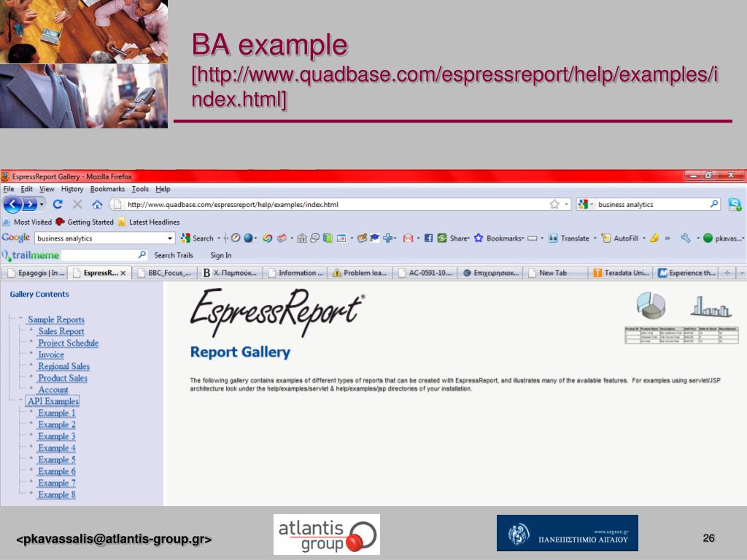The height and width of the screenshot is (560, 747).
Task: Click the bank building icon in the Google toolbar
Action: pyautogui.click(x=301, y=238)
